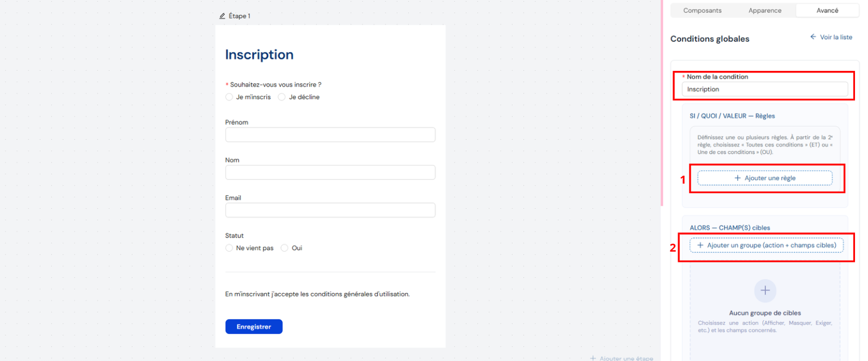Screen dimensions: 868x361
Task: Click the Voir la liste link
Action: (x=836, y=37)
